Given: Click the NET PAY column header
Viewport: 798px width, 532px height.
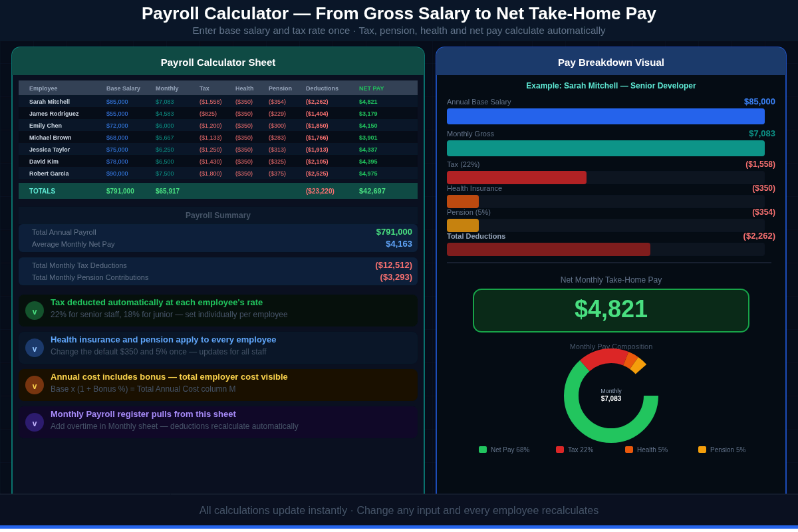Looking at the screenshot, I should click(x=371, y=88).
